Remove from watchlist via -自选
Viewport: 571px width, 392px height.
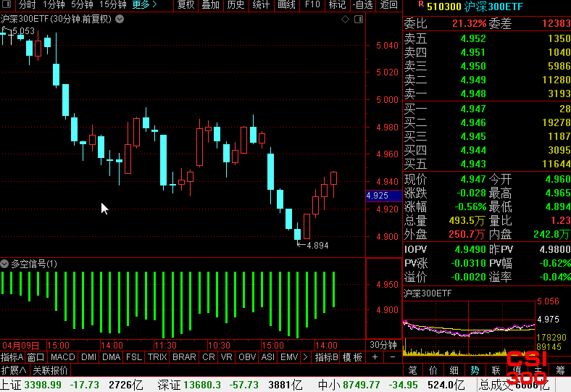[363, 5]
